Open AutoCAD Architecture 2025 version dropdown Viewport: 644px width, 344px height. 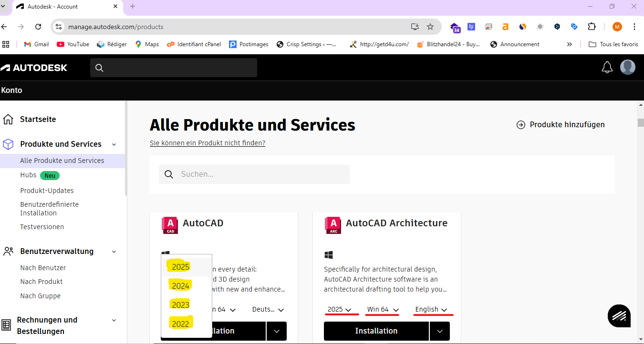point(340,310)
